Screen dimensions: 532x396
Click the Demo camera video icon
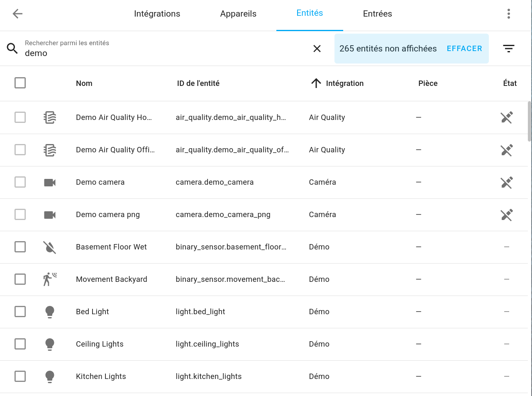(50, 182)
